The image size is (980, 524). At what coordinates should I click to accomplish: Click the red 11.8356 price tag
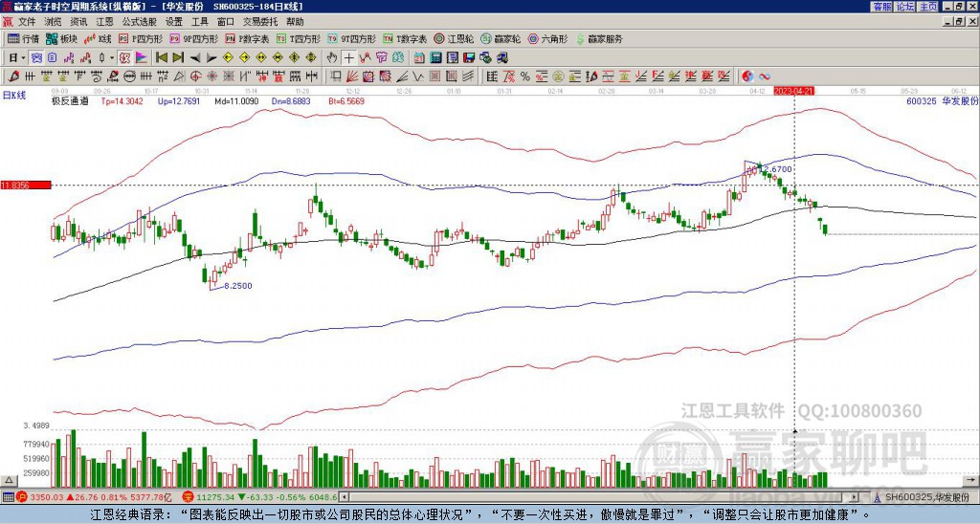tap(26, 186)
